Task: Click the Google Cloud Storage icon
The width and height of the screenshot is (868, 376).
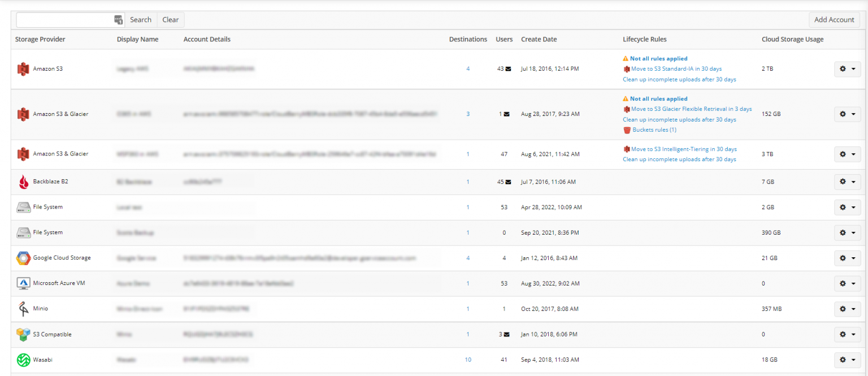Action: pyautogui.click(x=23, y=258)
